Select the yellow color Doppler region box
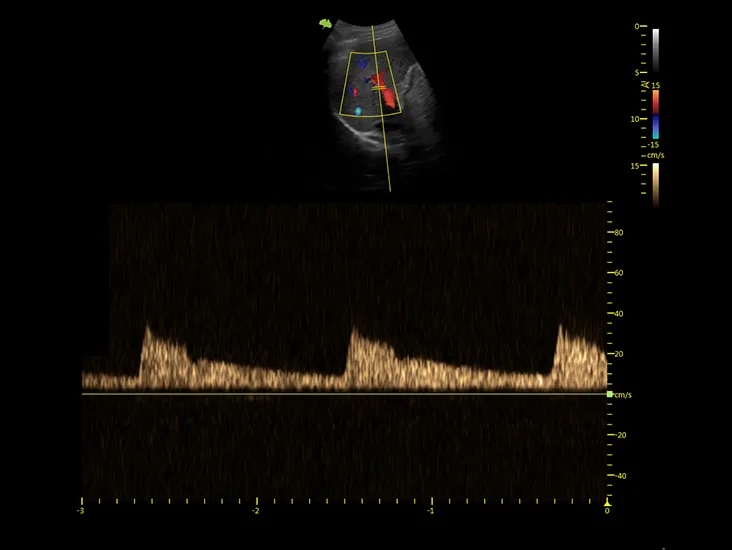Screen dimensions: 732x550 [x=370, y=83]
